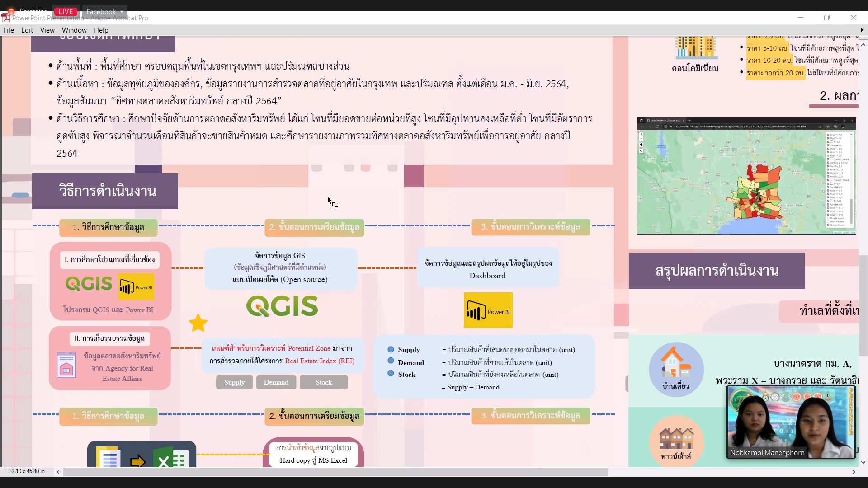Click the คอนโดมิเนียม label

695,69
